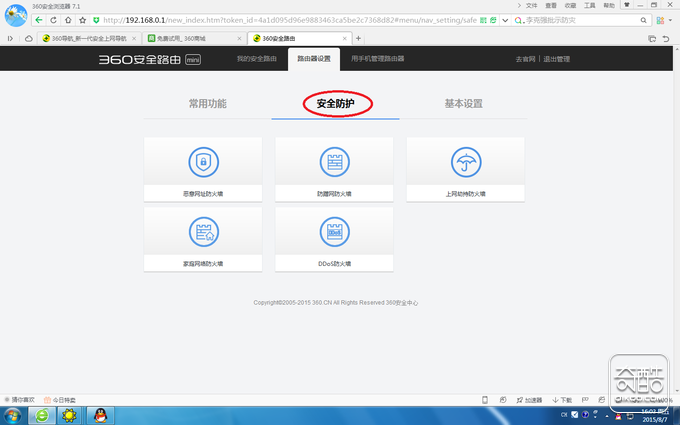Click the 防蹭网防火墙 label
Viewport: 680px width, 425px height.
[x=334, y=194]
